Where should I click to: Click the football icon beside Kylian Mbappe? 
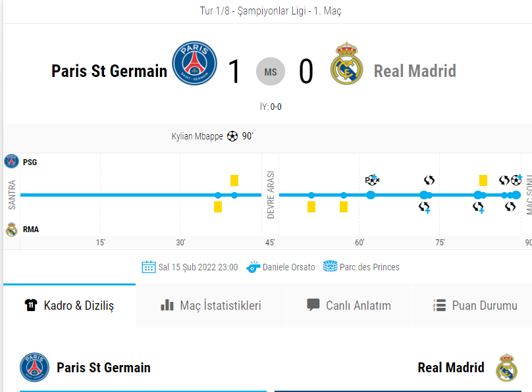tap(232, 136)
